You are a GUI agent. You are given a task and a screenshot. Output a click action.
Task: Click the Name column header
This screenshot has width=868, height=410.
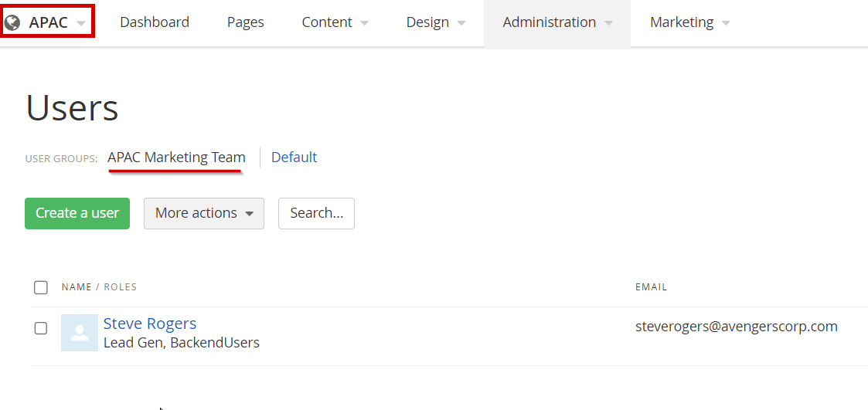[77, 287]
